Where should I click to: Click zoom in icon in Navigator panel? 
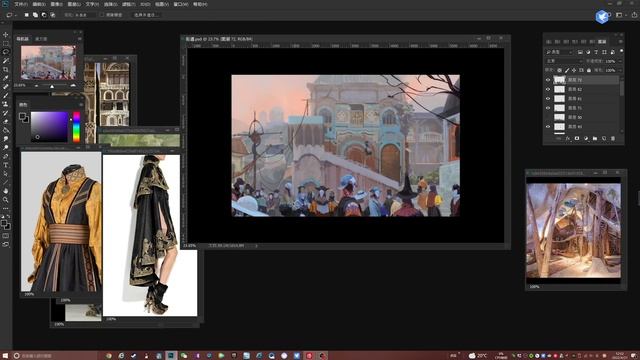(x=73, y=85)
